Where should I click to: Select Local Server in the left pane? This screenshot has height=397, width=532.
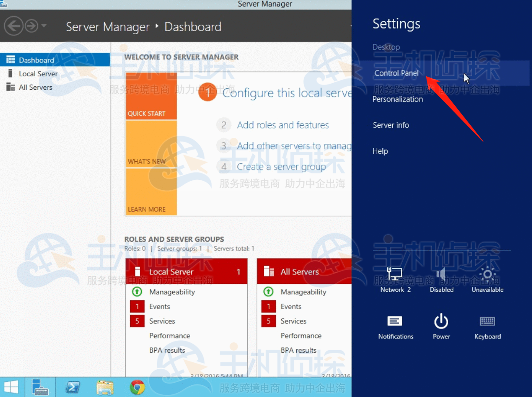point(38,74)
